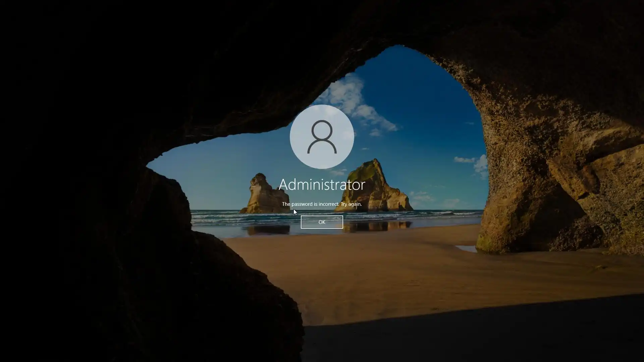Click the ocean waves left of the OK button
Viewport: 644px width, 362px height.
(x=241, y=218)
